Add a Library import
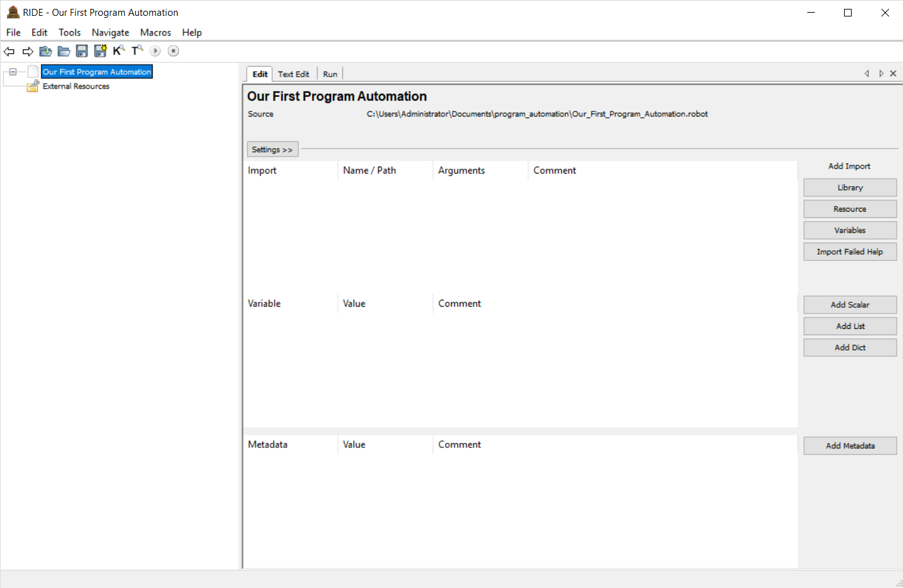 click(850, 187)
